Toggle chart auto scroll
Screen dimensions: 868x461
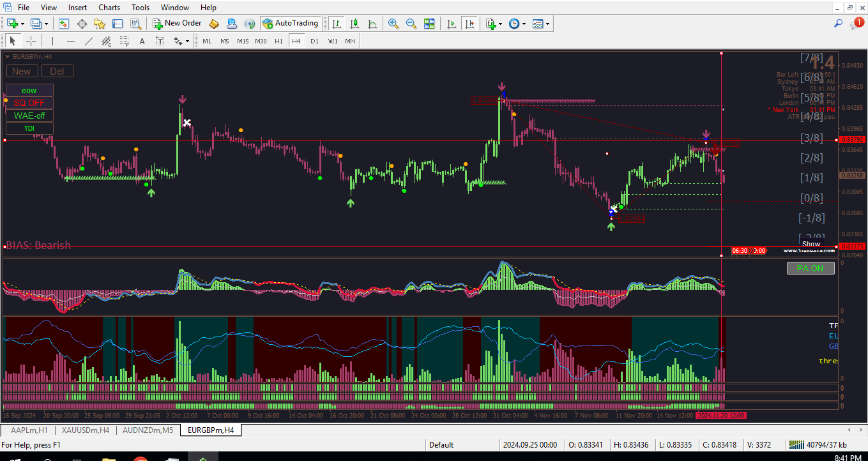point(452,24)
